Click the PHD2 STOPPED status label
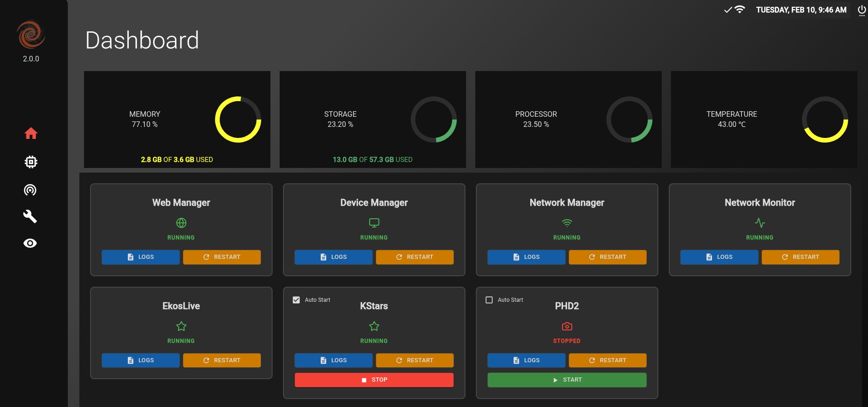Image resolution: width=868 pixels, height=407 pixels. point(567,341)
